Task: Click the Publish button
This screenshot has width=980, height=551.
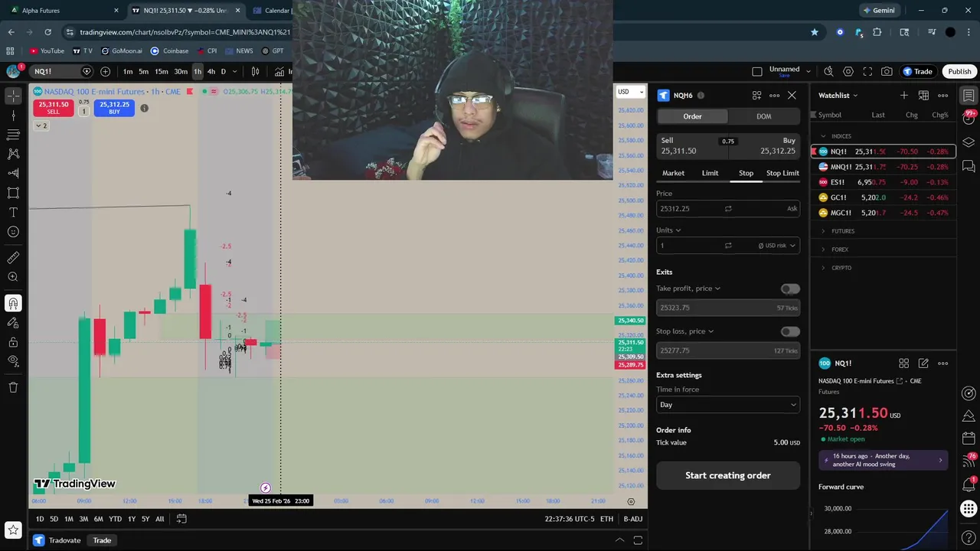Action: point(959,71)
